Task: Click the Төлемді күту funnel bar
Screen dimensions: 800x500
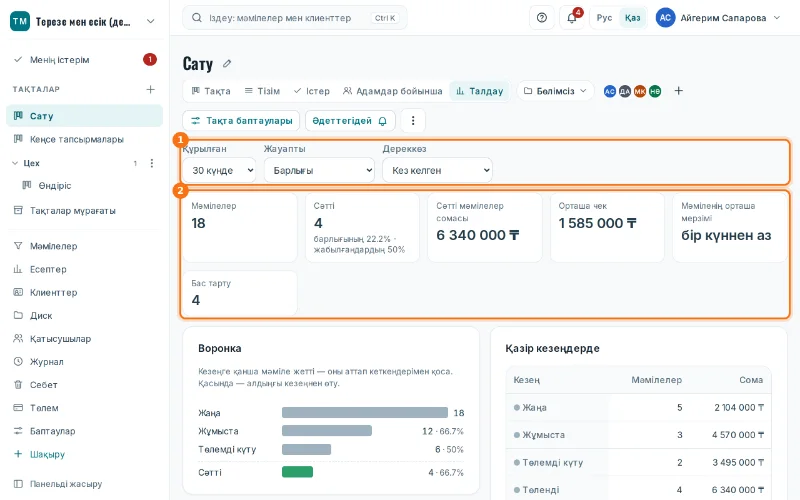Action: click(x=307, y=449)
